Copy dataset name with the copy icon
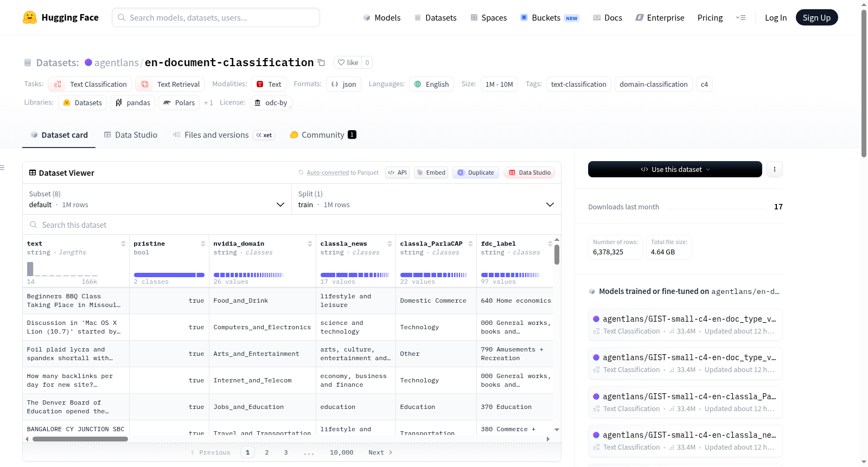 tap(321, 62)
